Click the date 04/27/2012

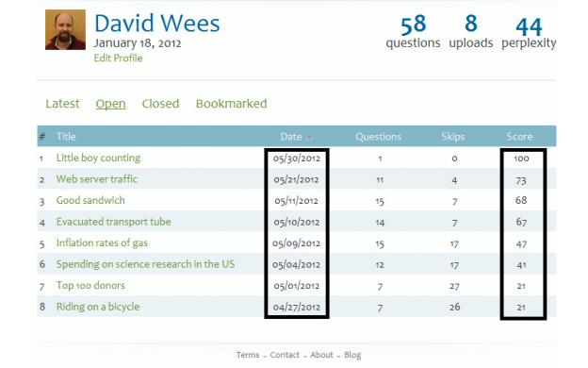point(297,308)
